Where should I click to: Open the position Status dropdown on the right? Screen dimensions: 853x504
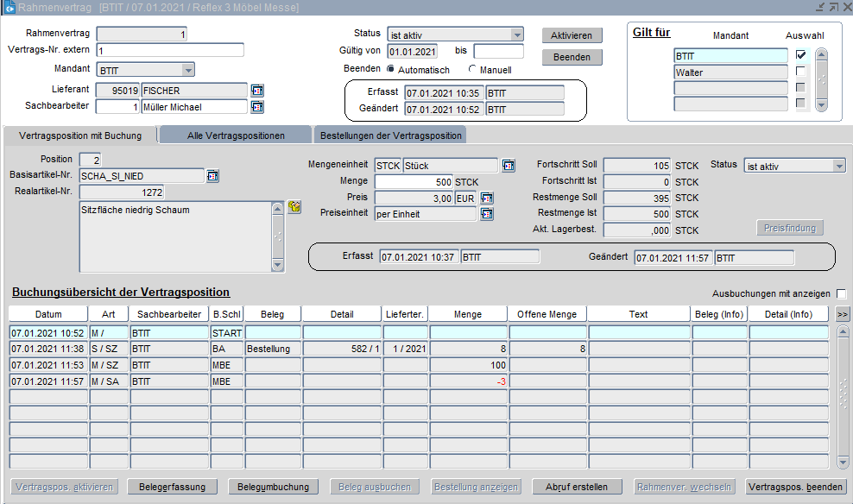click(x=838, y=166)
